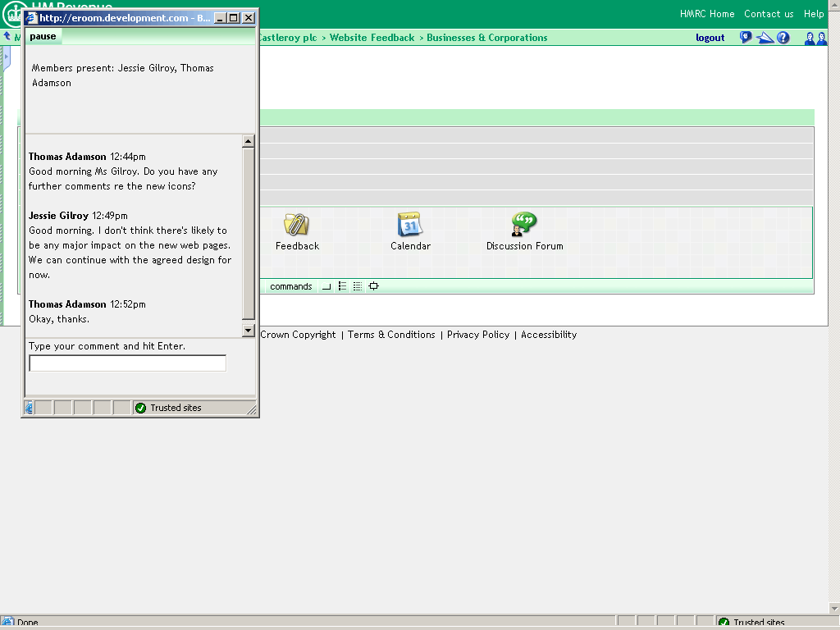The height and width of the screenshot is (630, 840).
Task: Open the blue question mark help icon
Action: (783, 38)
